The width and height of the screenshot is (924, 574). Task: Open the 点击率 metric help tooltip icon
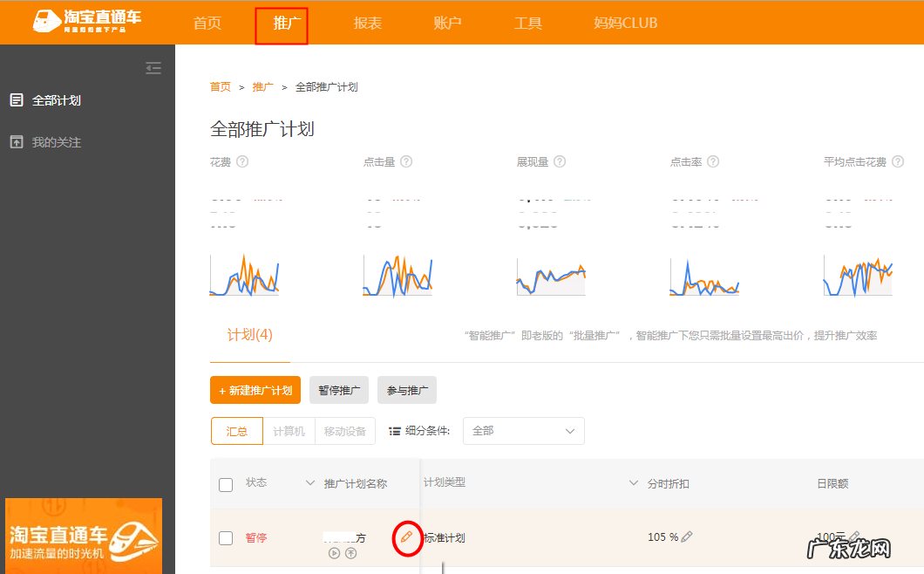click(713, 161)
